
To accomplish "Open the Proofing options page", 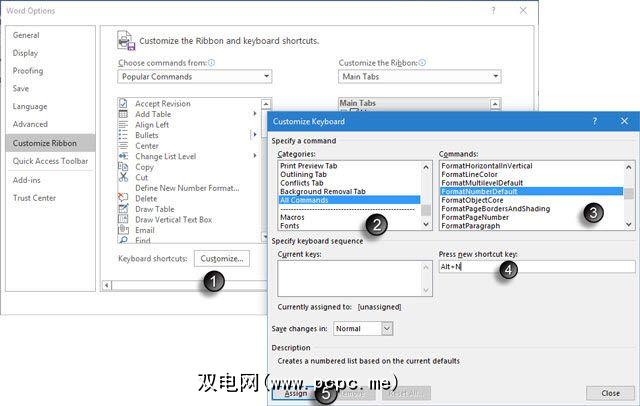I will pos(28,71).
